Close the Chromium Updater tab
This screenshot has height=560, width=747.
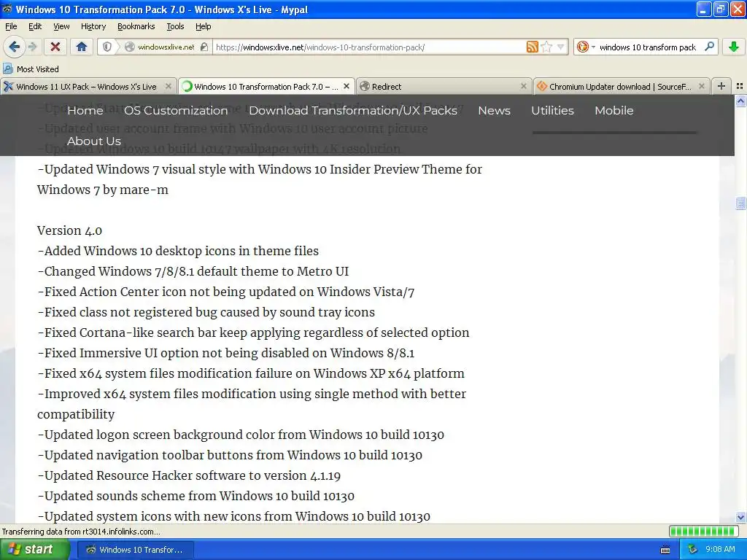coord(701,86)
